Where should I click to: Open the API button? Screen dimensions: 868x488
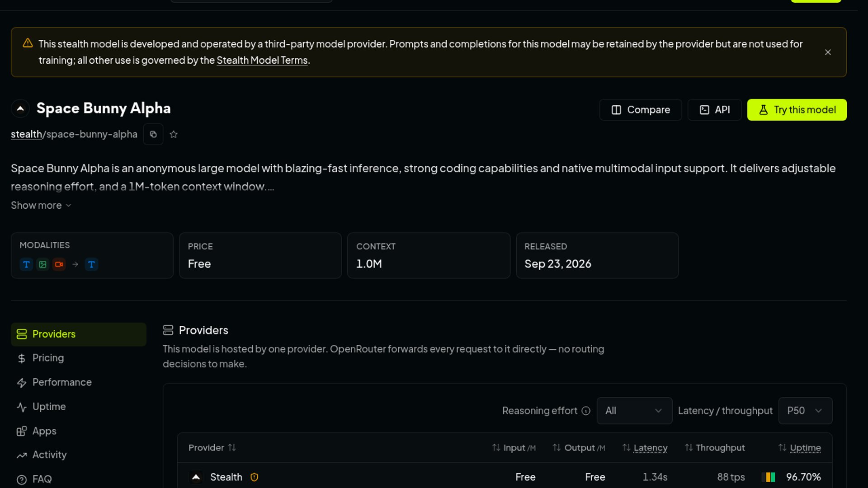click(714, 110)
